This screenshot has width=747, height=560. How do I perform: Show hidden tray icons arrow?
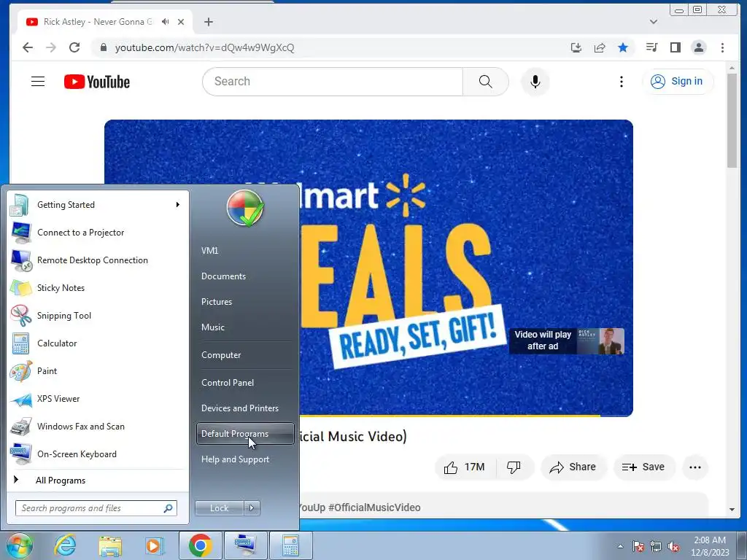[620, 546]
